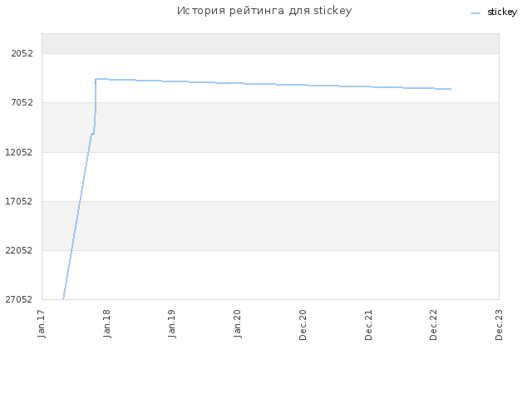Select the 22052 y-axis label
The image size is (532, 399).
tap(19, 250)
